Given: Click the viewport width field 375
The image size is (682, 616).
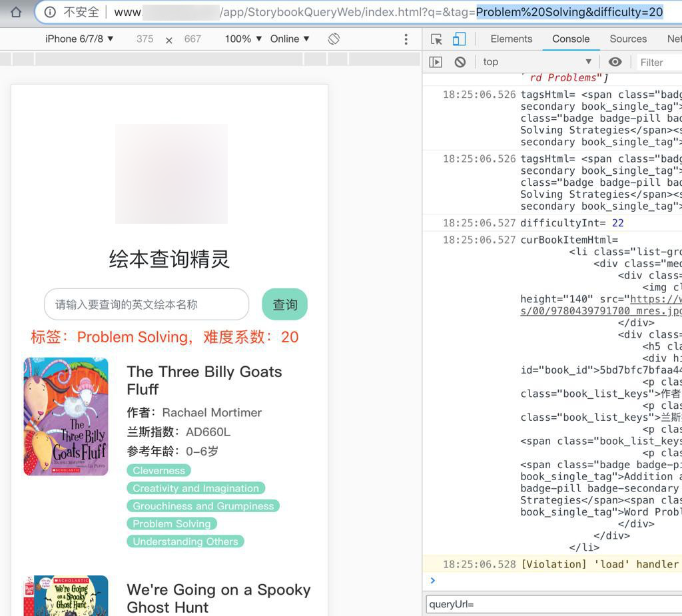Looking at the screenshot, I should (145, 39).
